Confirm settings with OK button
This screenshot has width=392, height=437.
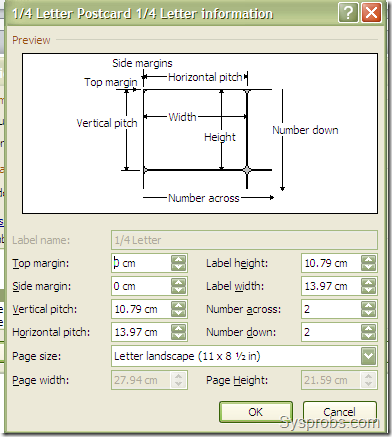[256, 412]
